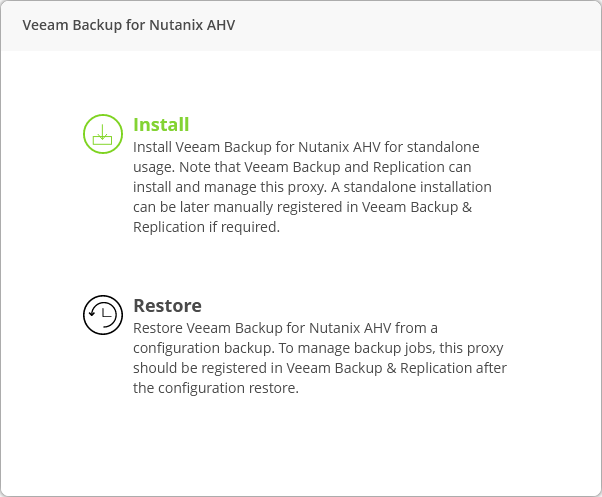Click the Veeam Backup for Nutanix AHV title
This screenshot has height=497, width=602.
tap(128, 24)
